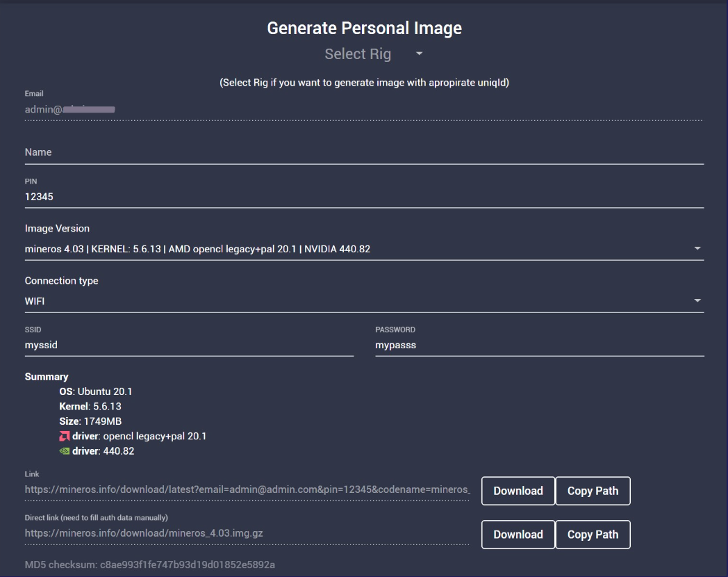Image resolution: width=728 pixels, height=577 pixels.
Task: Click Copy Path next to the personal Link
Action: click(x=593, y=491)
